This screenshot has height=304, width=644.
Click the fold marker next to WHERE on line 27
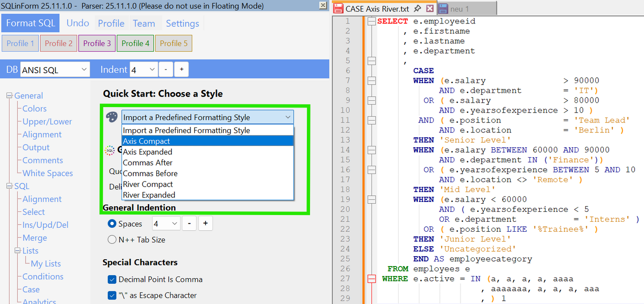[x=371, y=279]
